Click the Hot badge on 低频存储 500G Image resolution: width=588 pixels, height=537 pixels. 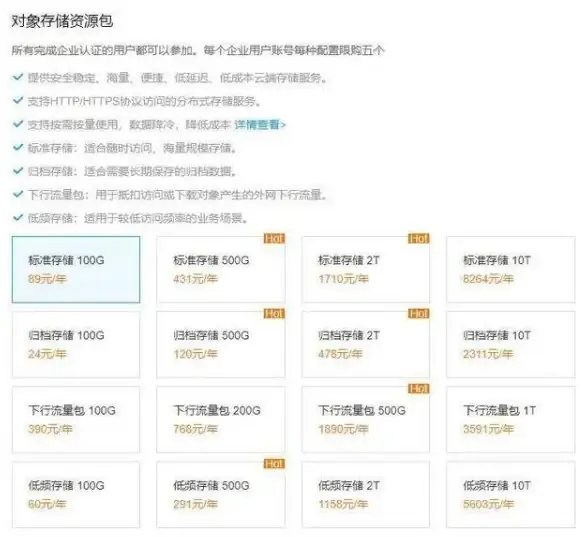pyautogui.click(x=274, y=464)
